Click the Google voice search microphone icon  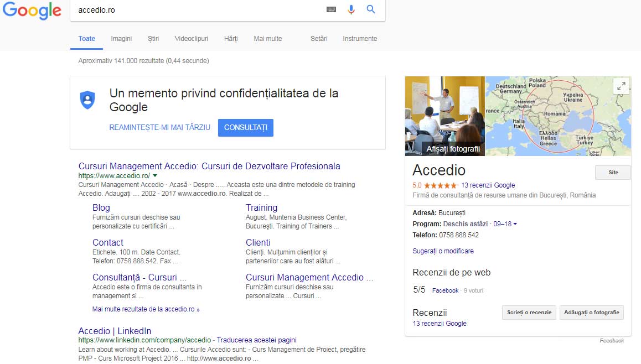351,9
